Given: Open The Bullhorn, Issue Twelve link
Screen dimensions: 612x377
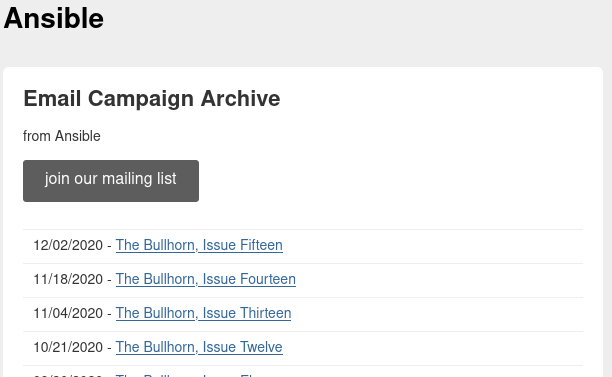Looking at the screenshot, I should (x=199, y=347).
